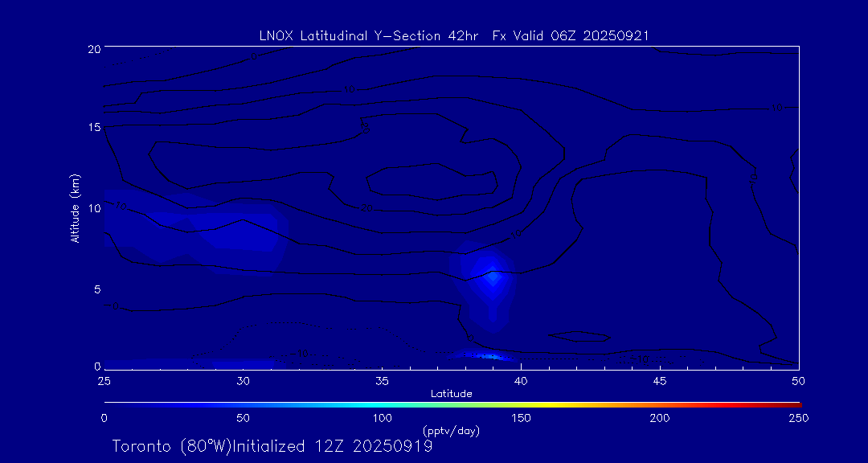Click the contour label 20 near latitude 34
The image size is (868, 463).
pos(366,207)
